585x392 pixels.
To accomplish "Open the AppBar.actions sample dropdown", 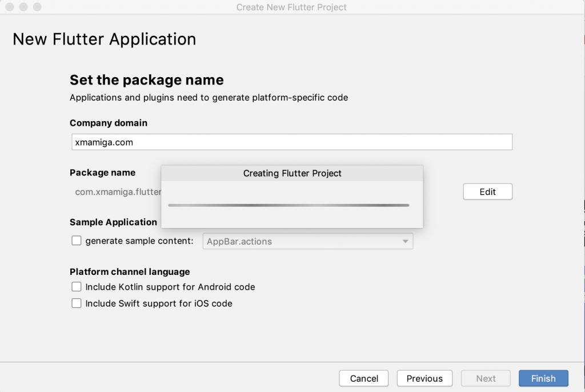I will 307,241.
